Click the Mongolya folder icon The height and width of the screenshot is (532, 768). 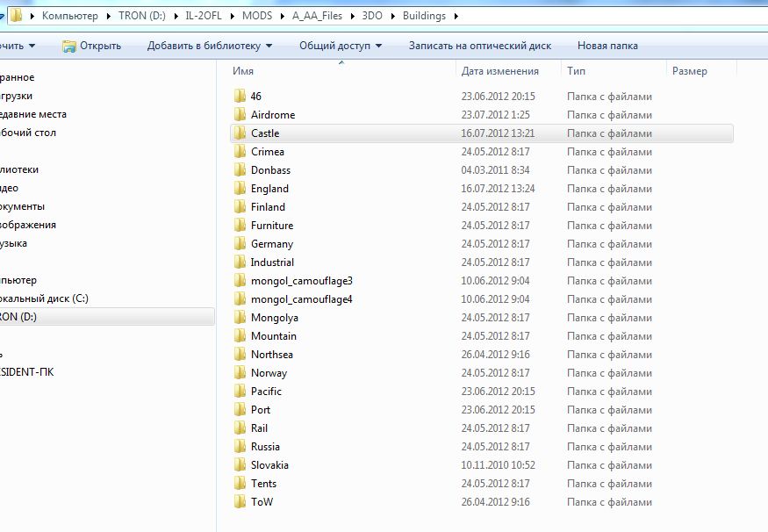240,318
